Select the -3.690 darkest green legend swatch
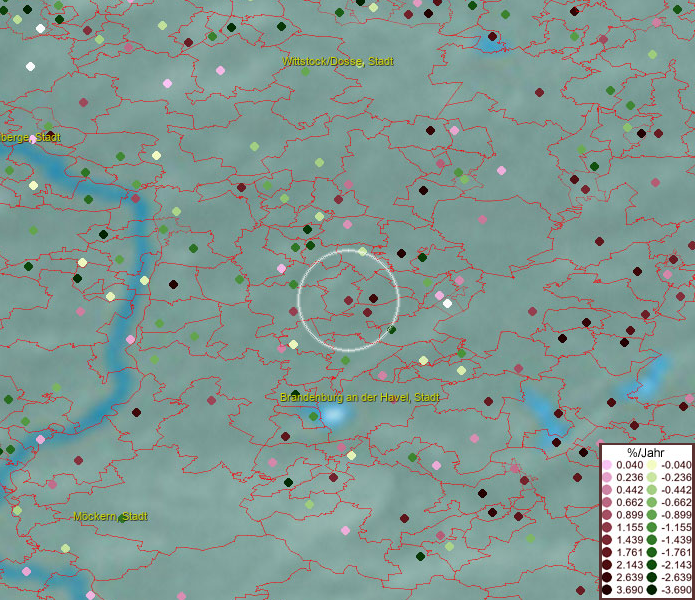 (651, 591)
